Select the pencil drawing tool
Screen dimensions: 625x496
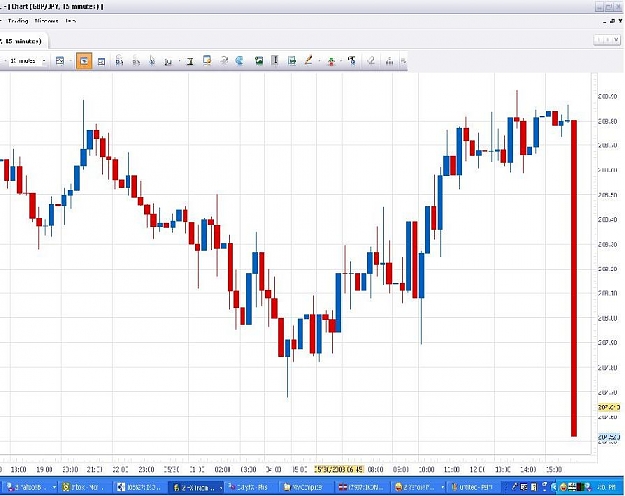click(309, 60)
